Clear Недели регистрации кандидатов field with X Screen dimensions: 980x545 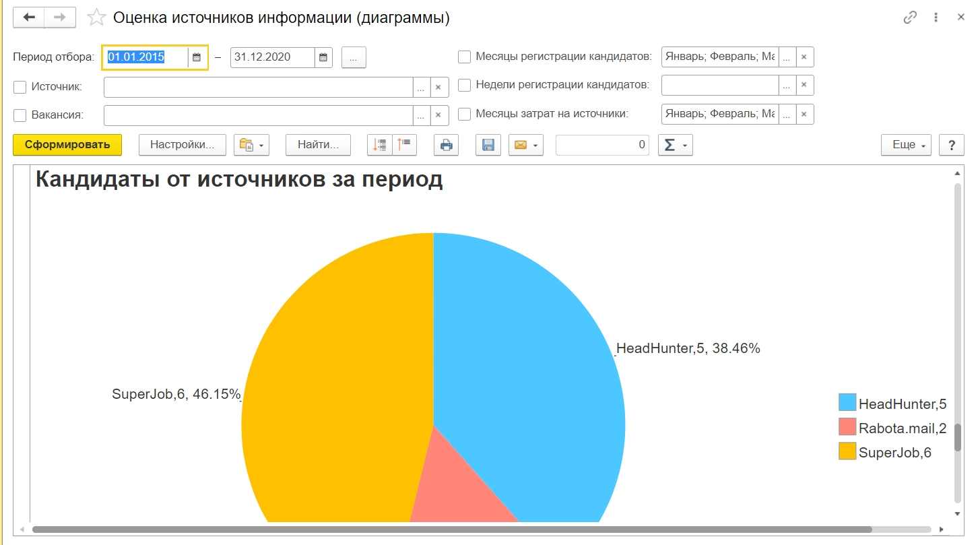805,85
